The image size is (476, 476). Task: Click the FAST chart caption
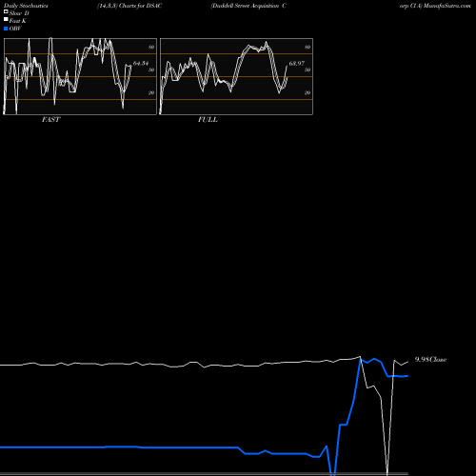coord(50,120)
